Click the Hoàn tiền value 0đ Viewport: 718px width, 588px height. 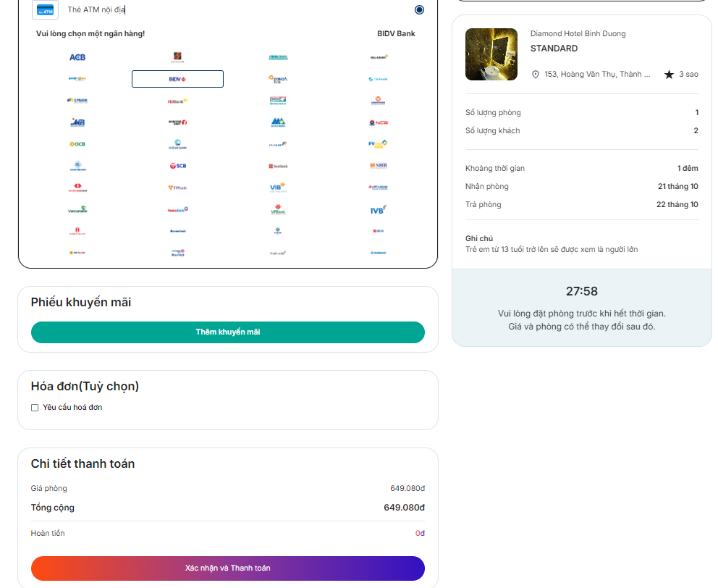tap(420, 533)
